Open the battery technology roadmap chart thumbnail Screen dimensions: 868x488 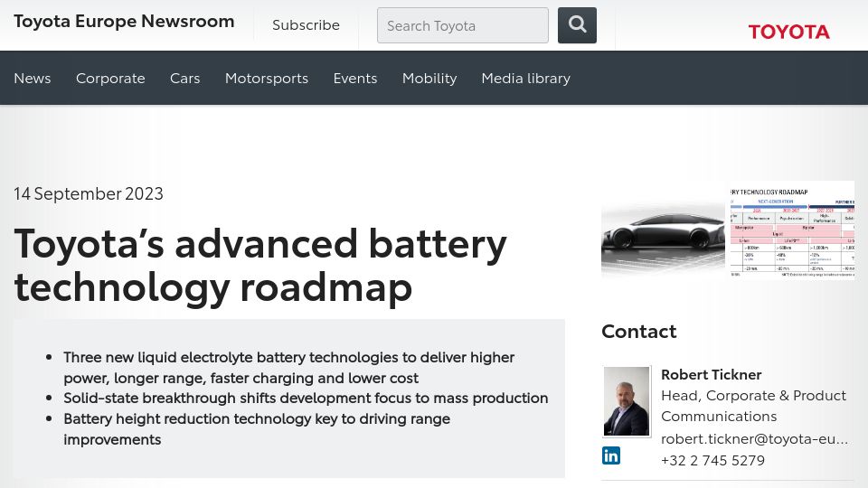tap(792, 230)
